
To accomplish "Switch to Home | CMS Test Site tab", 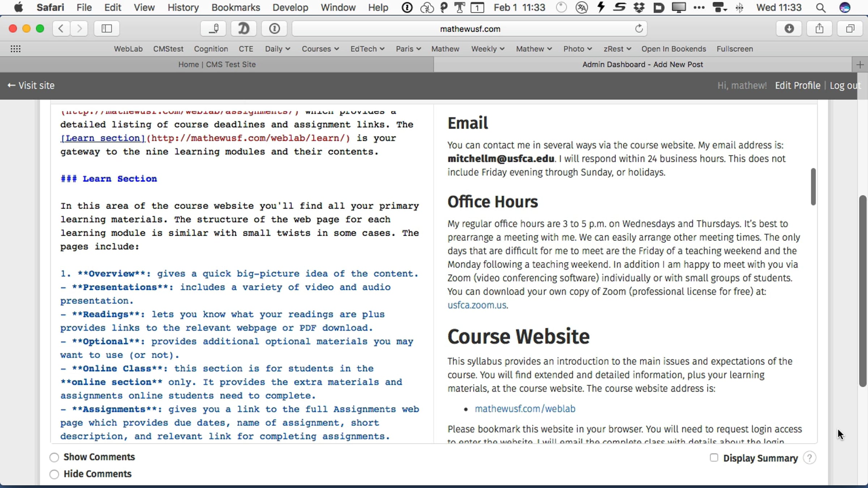I will [217, 65].
